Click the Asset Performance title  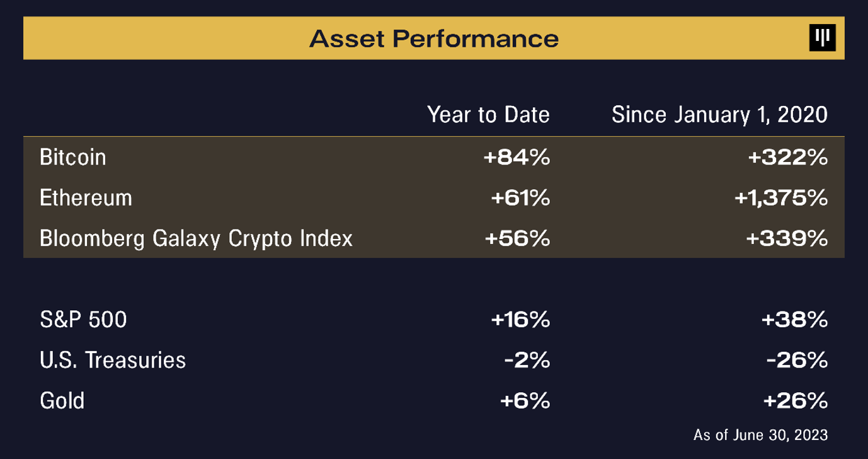(x=434, y=39)
